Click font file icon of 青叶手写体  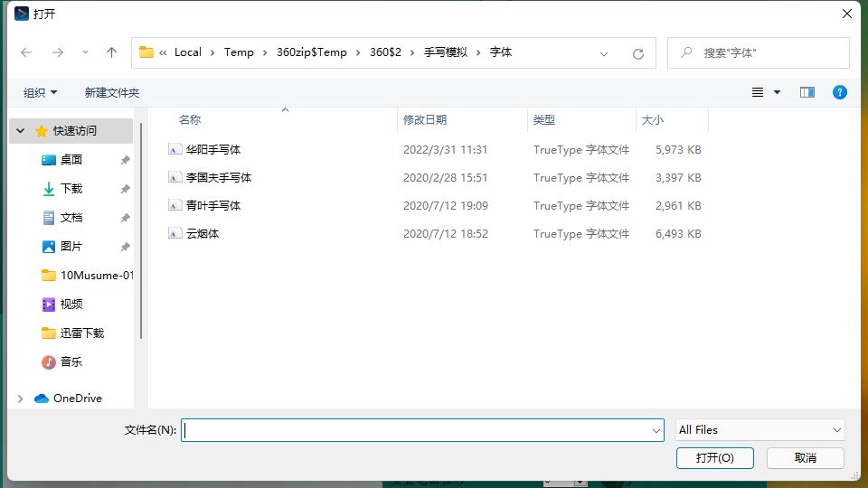(175, 206)
